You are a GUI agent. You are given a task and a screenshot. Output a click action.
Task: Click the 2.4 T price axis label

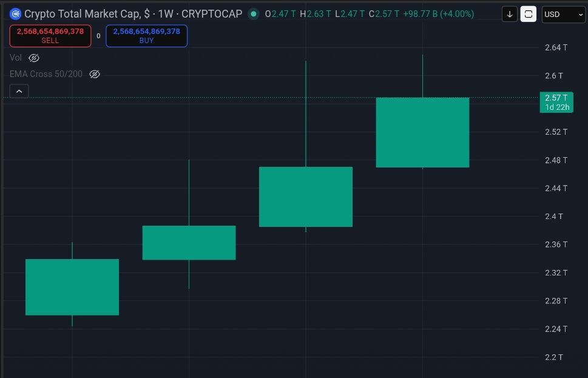click(x=554, y=217)
